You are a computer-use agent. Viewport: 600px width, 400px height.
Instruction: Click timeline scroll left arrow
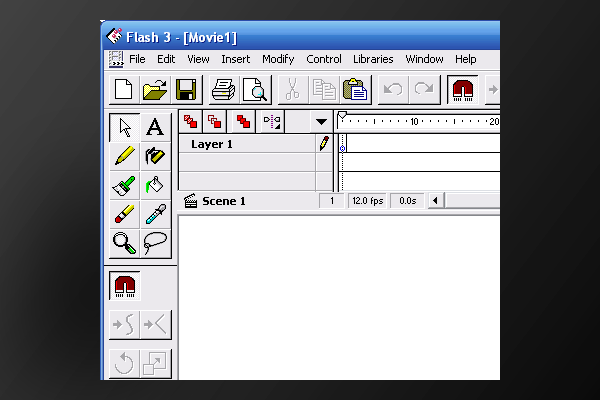click(x=435, y=201)
